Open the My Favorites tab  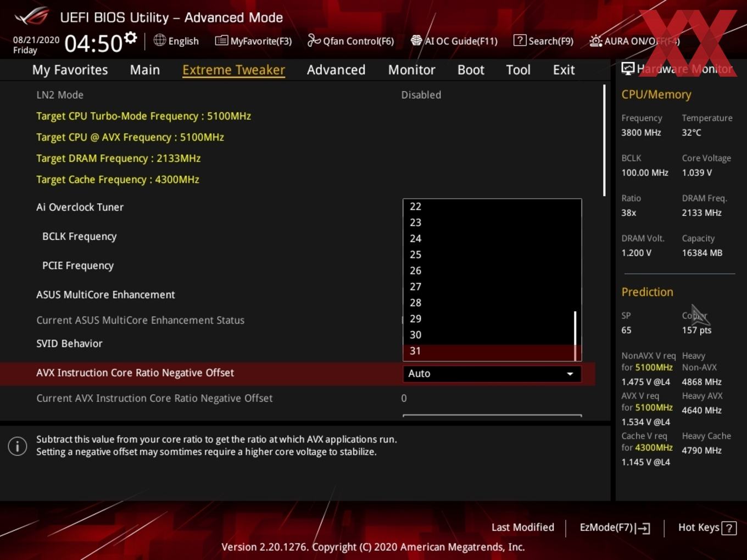coord(70,70)
